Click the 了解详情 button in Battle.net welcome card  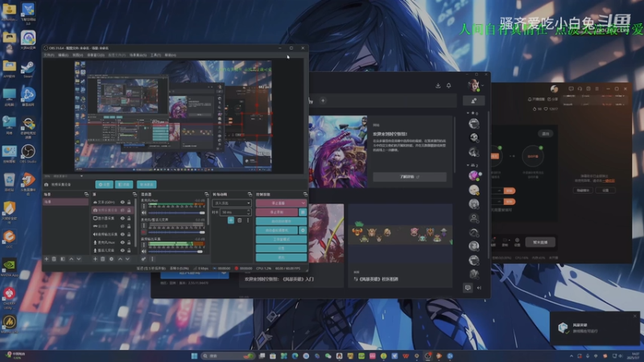coord(410,177)
